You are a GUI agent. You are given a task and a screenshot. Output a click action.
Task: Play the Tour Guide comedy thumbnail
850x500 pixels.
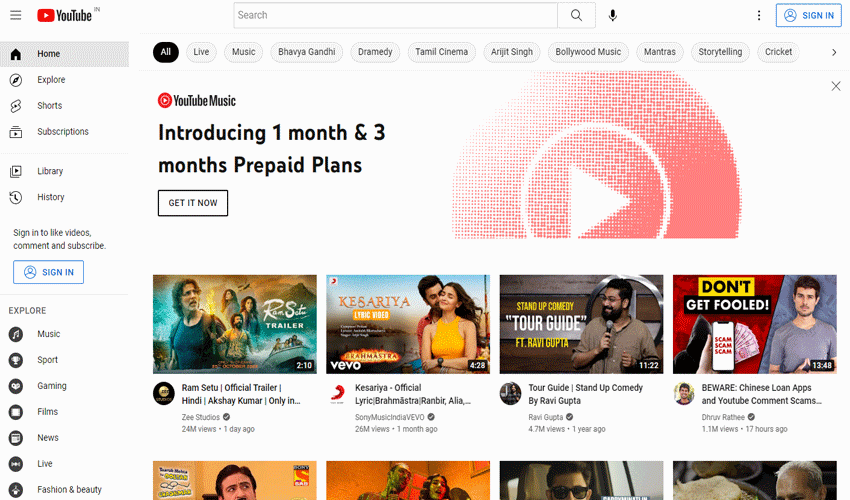(x=582, y=324)
